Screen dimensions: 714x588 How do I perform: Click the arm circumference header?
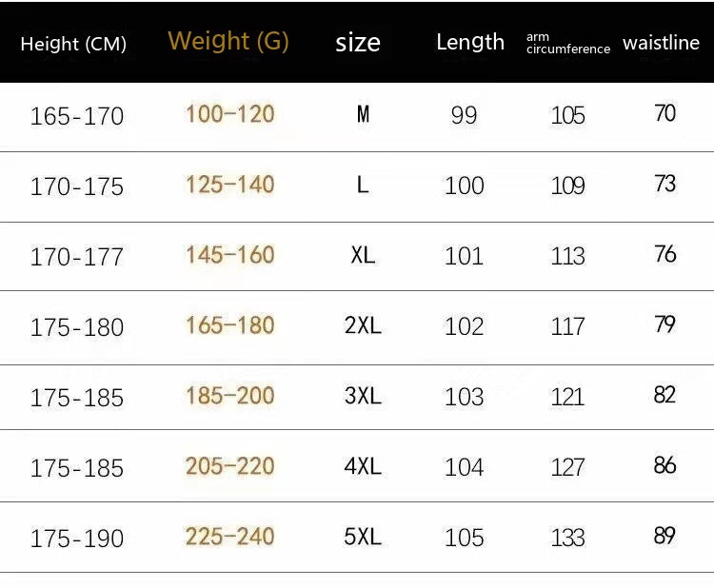(x=567, y=44)
